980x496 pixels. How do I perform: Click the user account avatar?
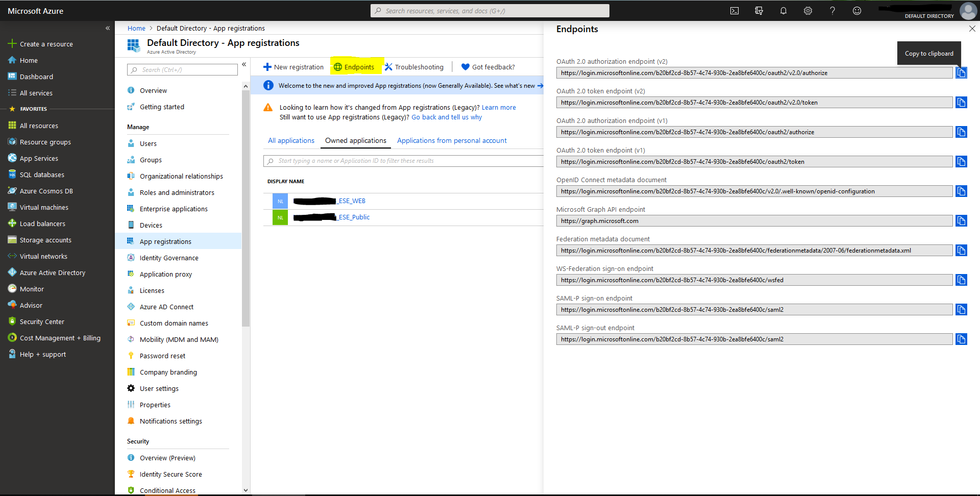coord(968,11)
